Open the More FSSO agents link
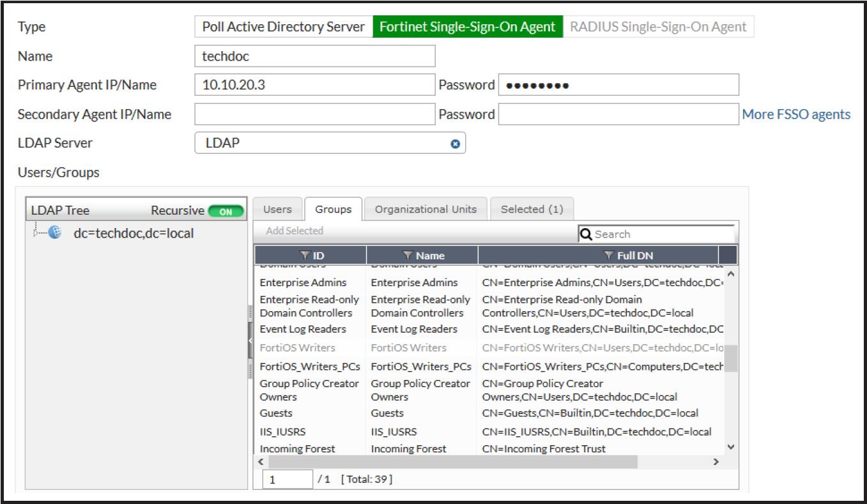This screenshot has width=867, height=504. [796, 114]
